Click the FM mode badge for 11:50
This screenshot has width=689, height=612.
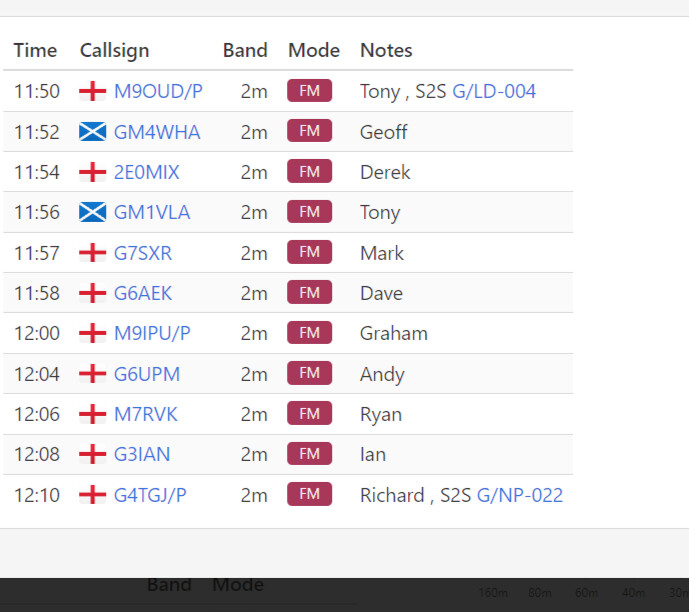(x=309, y=92)
